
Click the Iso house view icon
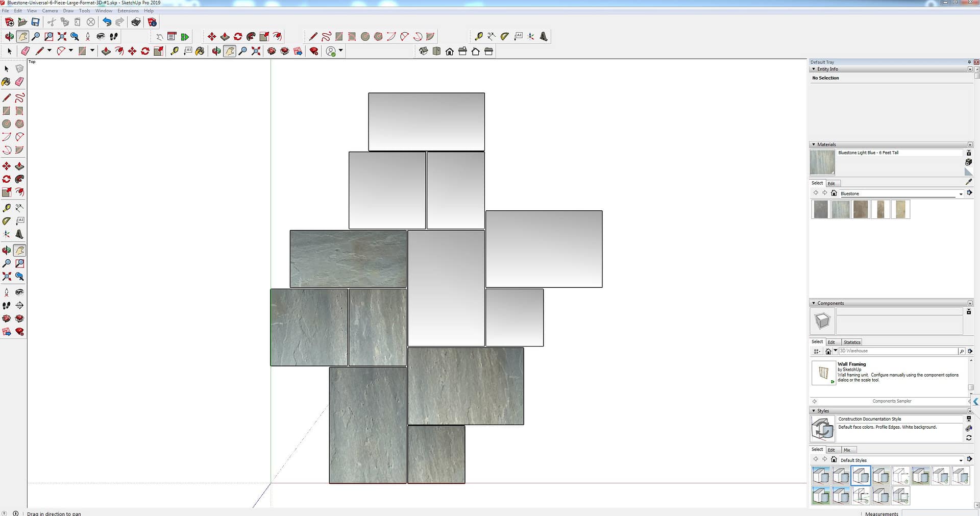(x=423, y=51)
